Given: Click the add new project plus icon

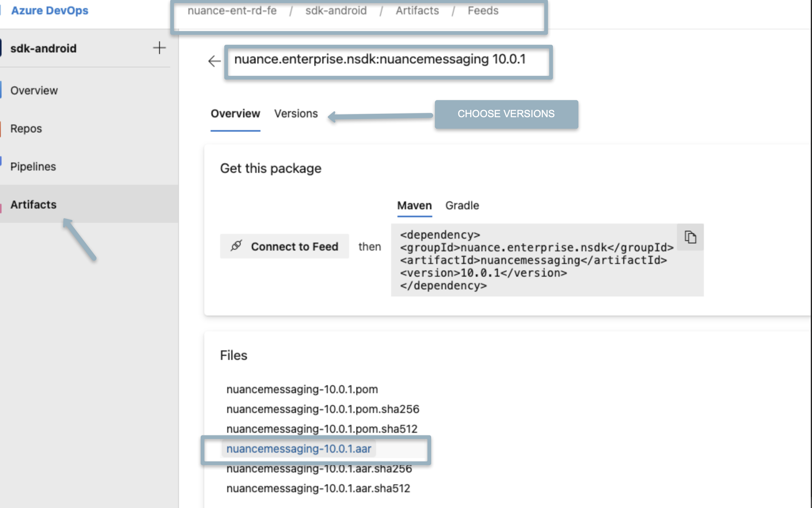Looking at the screenshot, I should tap(158, 48).
